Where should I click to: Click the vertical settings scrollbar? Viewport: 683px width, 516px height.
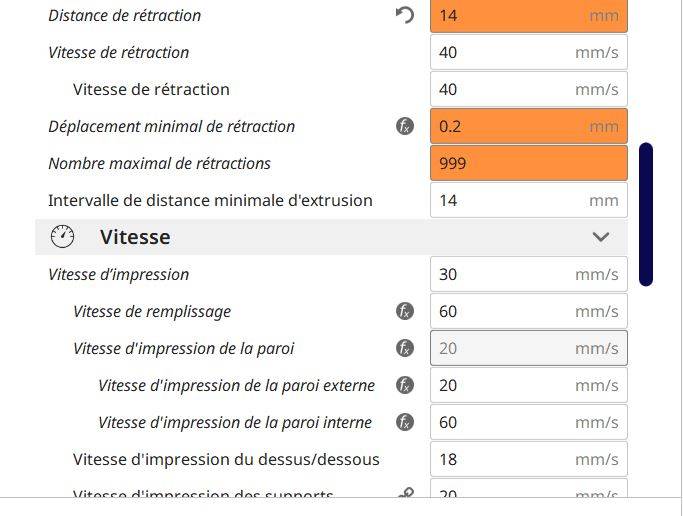pos(646,214)
